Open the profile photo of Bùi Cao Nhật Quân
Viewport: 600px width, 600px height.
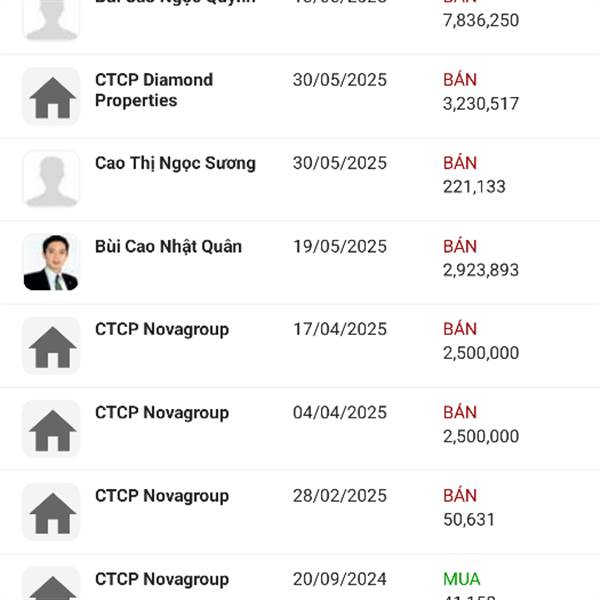[51, 262]
